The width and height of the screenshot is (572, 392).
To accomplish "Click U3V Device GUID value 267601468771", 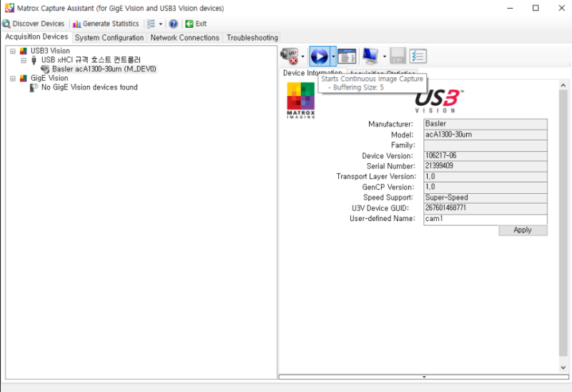I will 485,208.
